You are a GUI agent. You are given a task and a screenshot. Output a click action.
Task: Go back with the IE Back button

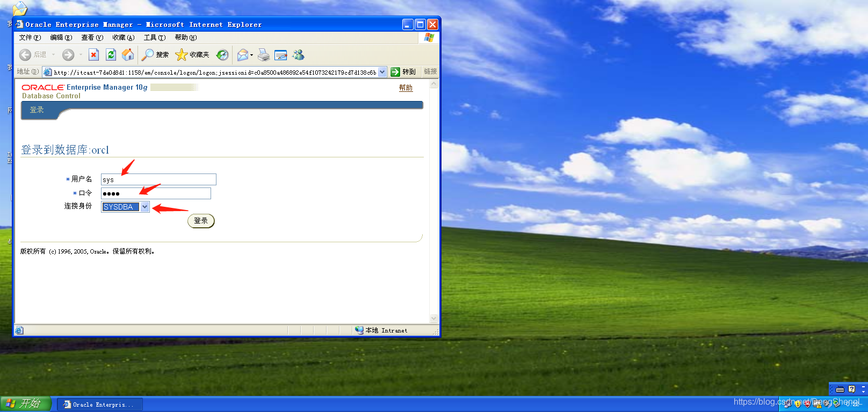click(x=33, y=55)
